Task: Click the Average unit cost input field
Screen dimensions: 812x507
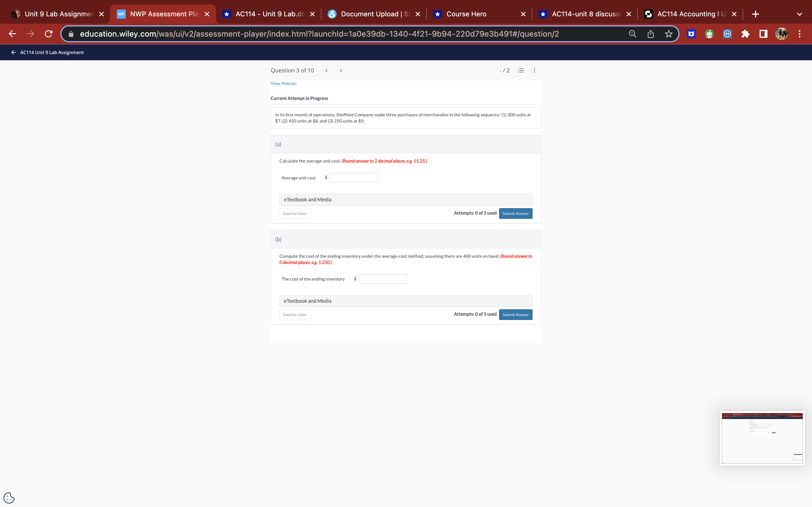Action: [353, 178]
